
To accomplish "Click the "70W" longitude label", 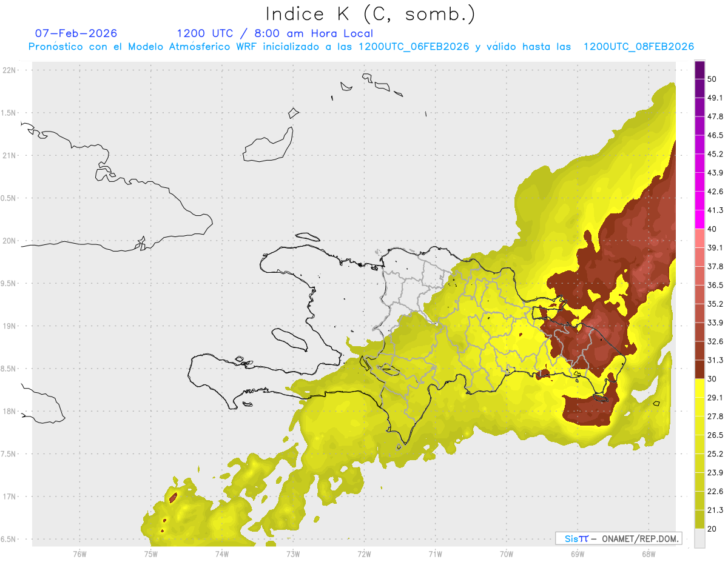I will pyautogui.click(x=507, y=554).
